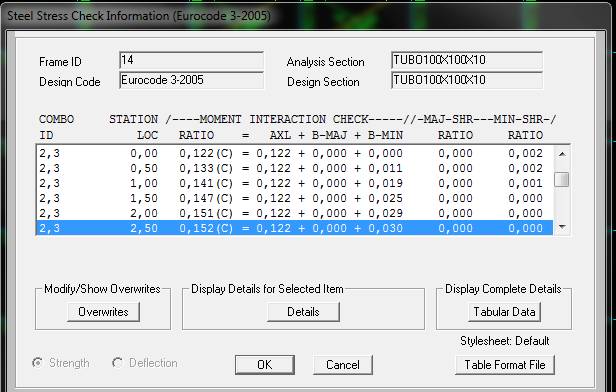Click the Overwrites button
616x392 pixels.
(x=103, y=312)
